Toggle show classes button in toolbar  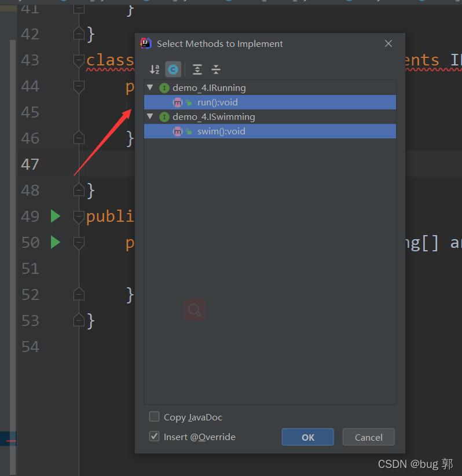[173, 69]
